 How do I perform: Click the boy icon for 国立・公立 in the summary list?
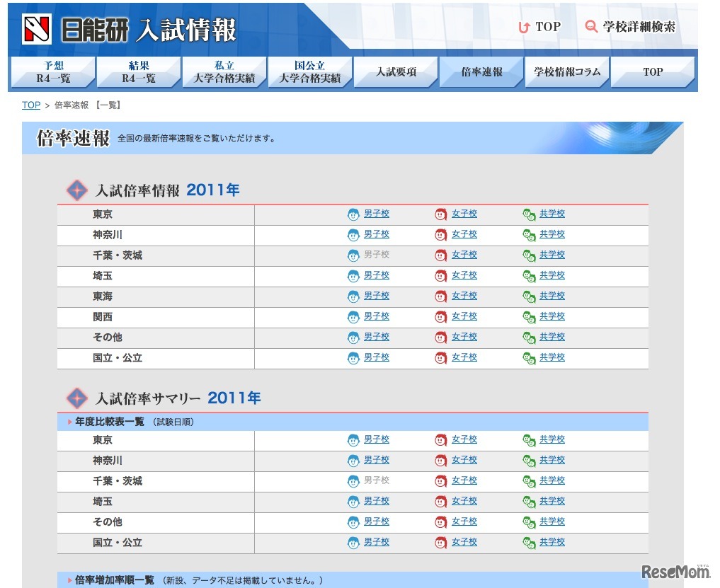[353, 542]
